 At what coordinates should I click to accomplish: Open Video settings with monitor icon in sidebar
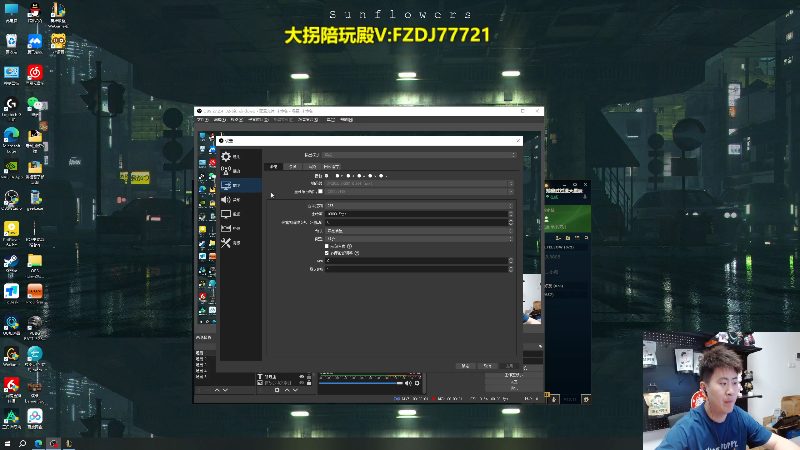240,214
